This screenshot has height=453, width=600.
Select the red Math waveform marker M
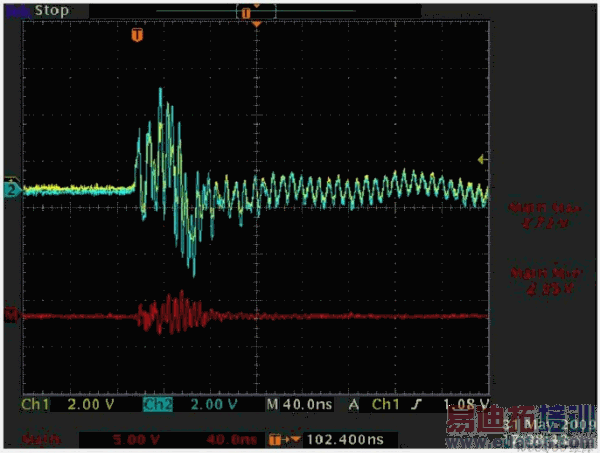pos(11,315)
